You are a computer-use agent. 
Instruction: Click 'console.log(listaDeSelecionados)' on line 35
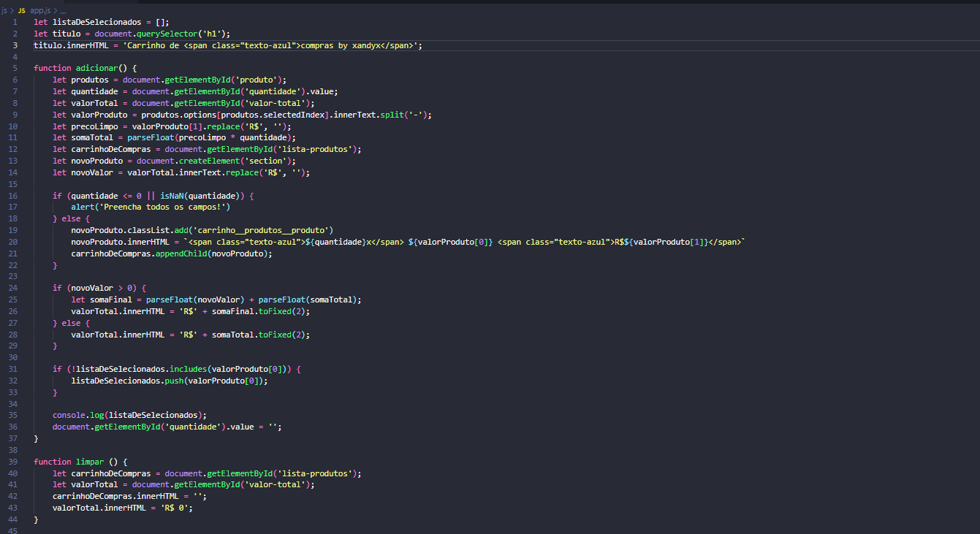[x=127, y=415]
